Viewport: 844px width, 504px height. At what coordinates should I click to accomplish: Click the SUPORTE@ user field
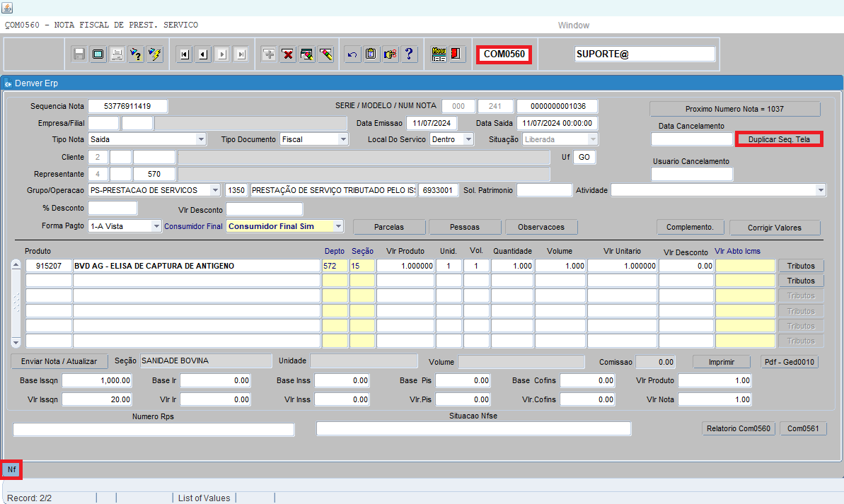click(644, 54)
